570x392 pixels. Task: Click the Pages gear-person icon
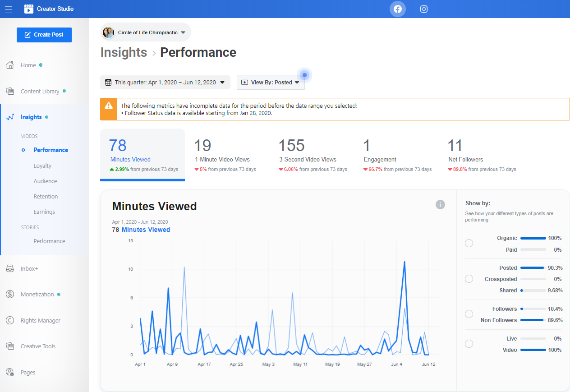click(10, 372)
